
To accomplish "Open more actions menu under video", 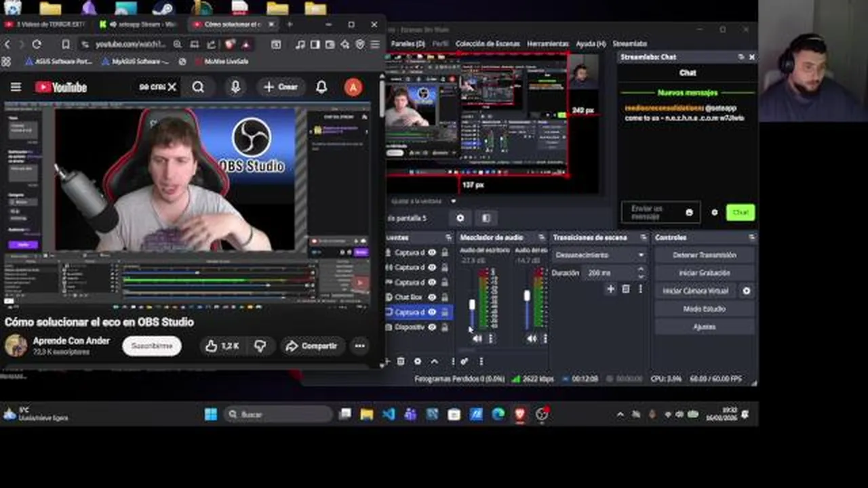I will 359,346.
